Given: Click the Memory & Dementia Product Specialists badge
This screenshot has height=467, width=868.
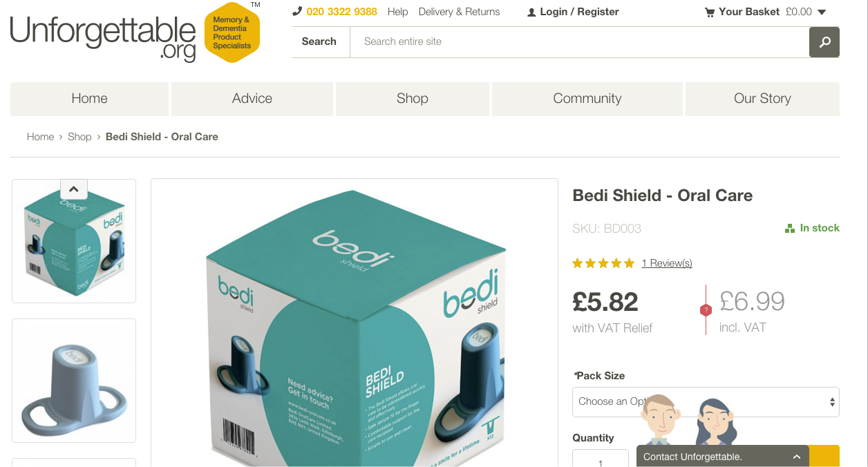Looking at the screenshot, I should pyautogui.click(x=232, y=32).
